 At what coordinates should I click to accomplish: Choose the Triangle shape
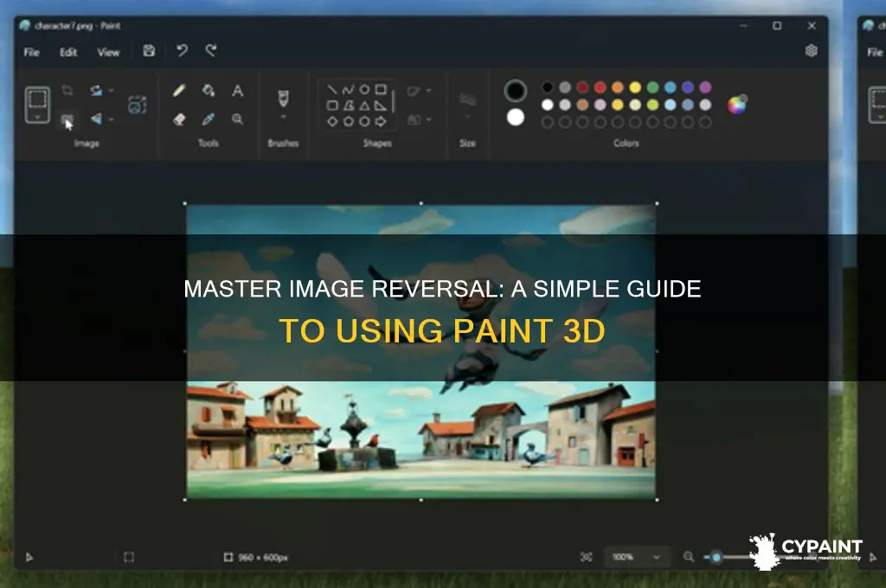pyautogui.click(x=364, y=105)
